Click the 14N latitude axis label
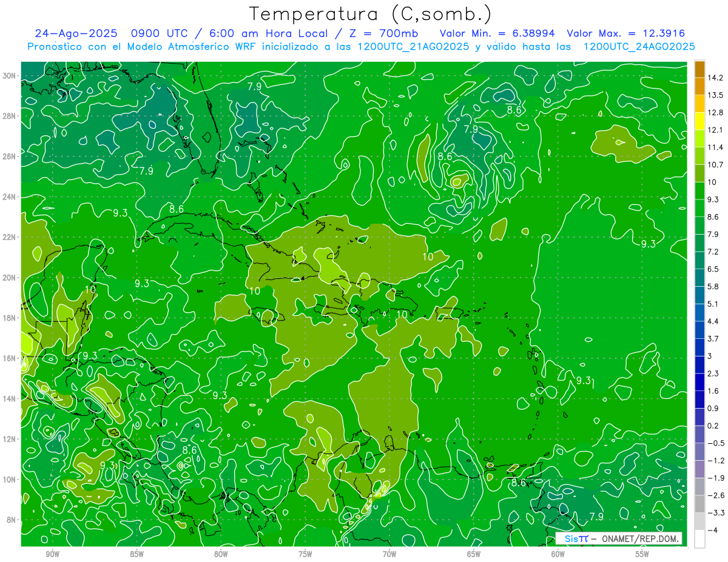Screen dimensions: 728x562 click(x=10, y=398)
